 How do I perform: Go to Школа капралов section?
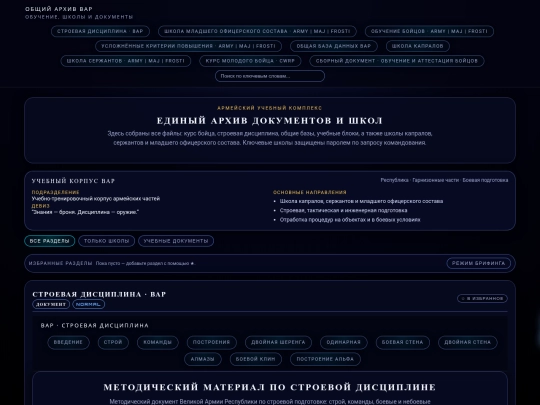(x=417, y=46)
